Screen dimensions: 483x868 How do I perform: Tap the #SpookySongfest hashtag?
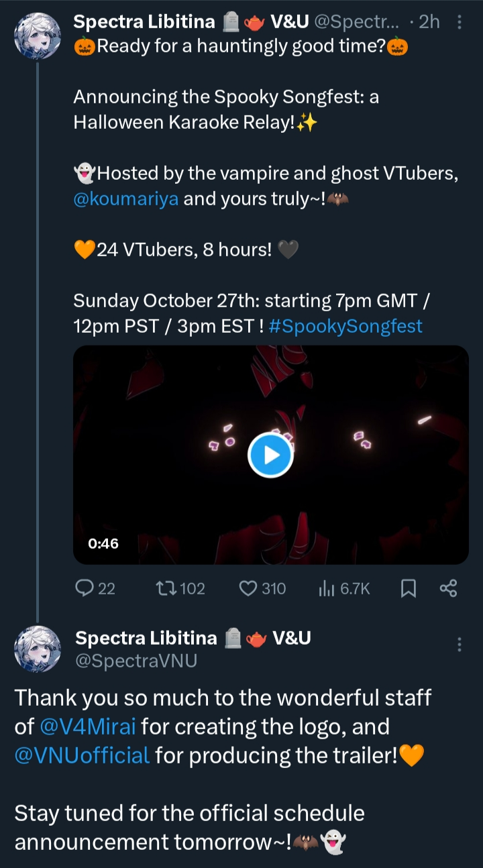(345, 327)
